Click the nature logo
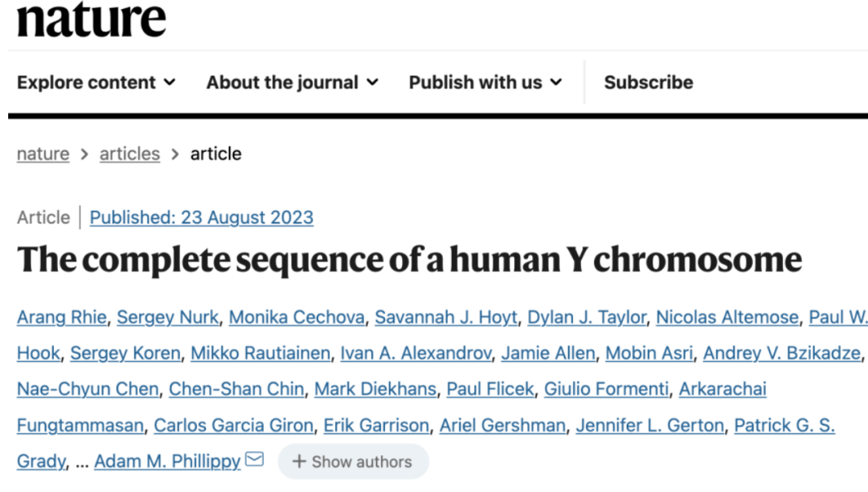This screenshot has width=868, height=492. click(x=91, y=19)
